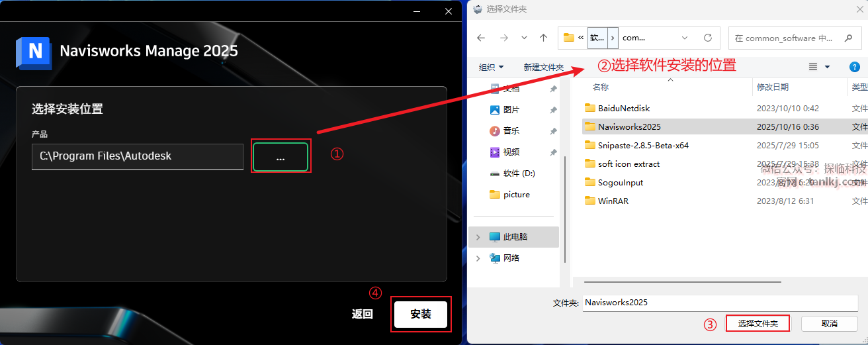Click the Navisworks N logo icon
The height and width of the screenshot is (345, 868).
(x=34, y=53)
